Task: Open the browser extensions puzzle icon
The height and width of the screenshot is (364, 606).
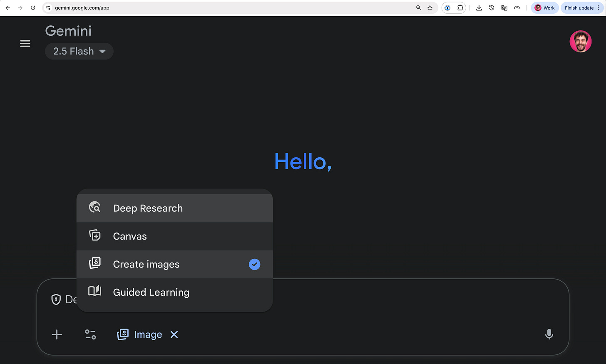Action: 460,7
